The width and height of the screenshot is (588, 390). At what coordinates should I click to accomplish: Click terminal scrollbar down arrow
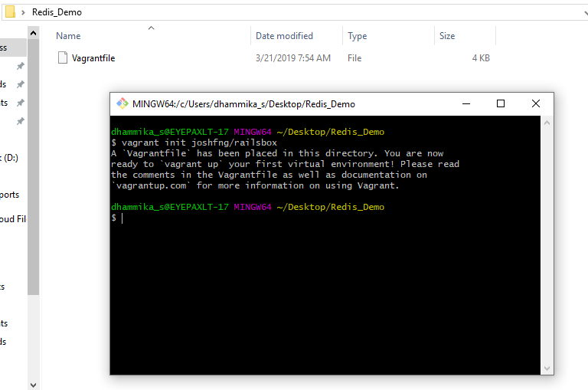(x=547, y=369)
